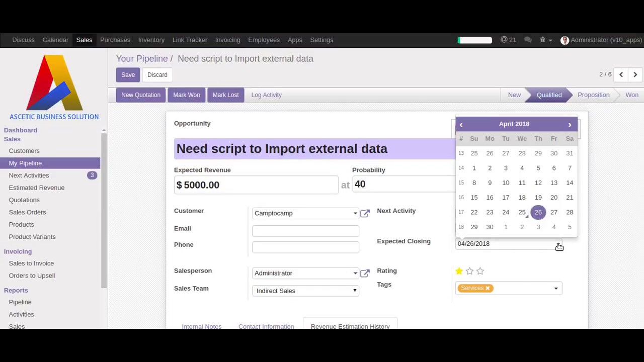Select April 30 in calendar

(x=490, y=227)
